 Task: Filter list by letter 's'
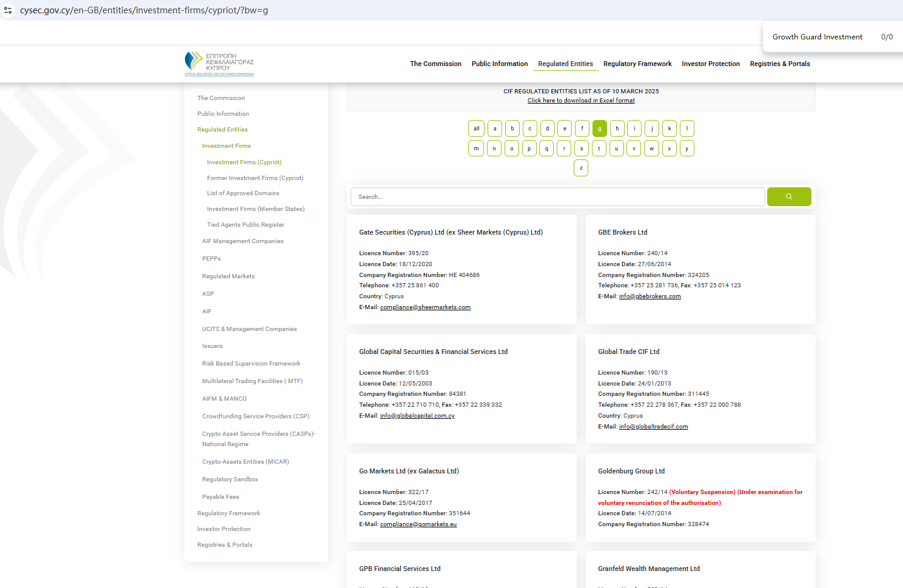pyautogui.click(x=581, y=149)
